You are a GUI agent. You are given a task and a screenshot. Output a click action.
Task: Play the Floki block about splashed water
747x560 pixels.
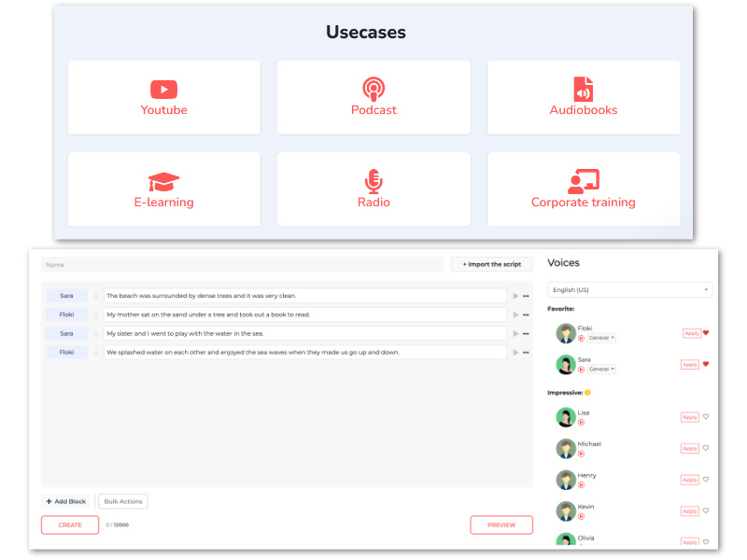515,353
